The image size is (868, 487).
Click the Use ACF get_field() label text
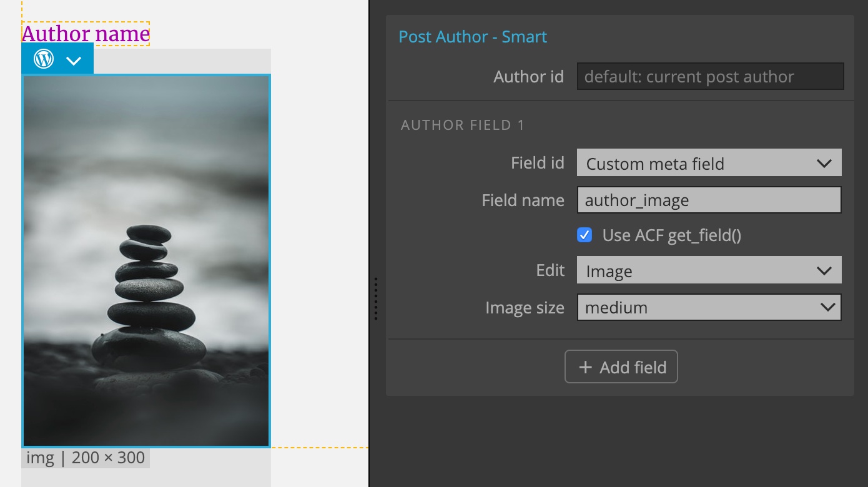[x=671, y=235]
